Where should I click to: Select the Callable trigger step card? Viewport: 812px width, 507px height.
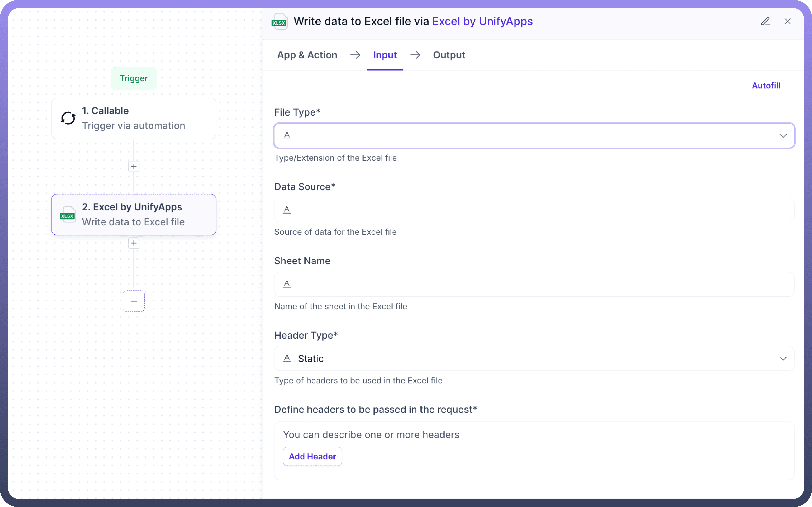coord(133,118)
